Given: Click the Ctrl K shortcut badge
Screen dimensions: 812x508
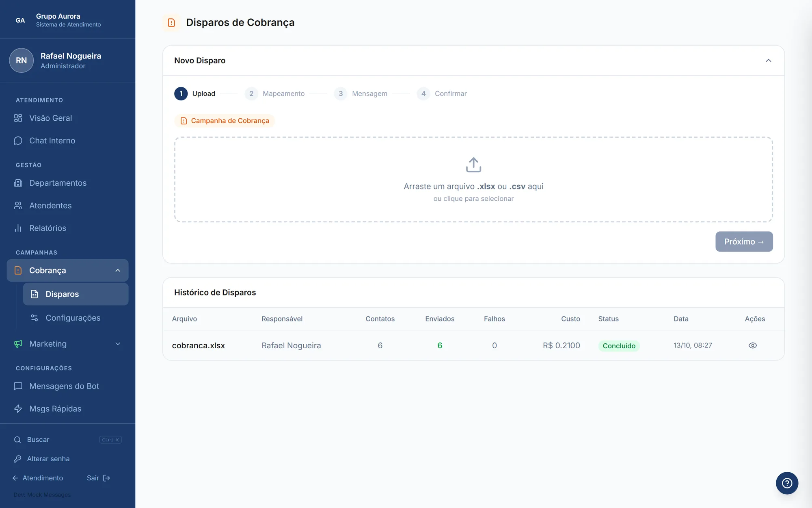Looking at the screenshot, I should coord(110,440).
